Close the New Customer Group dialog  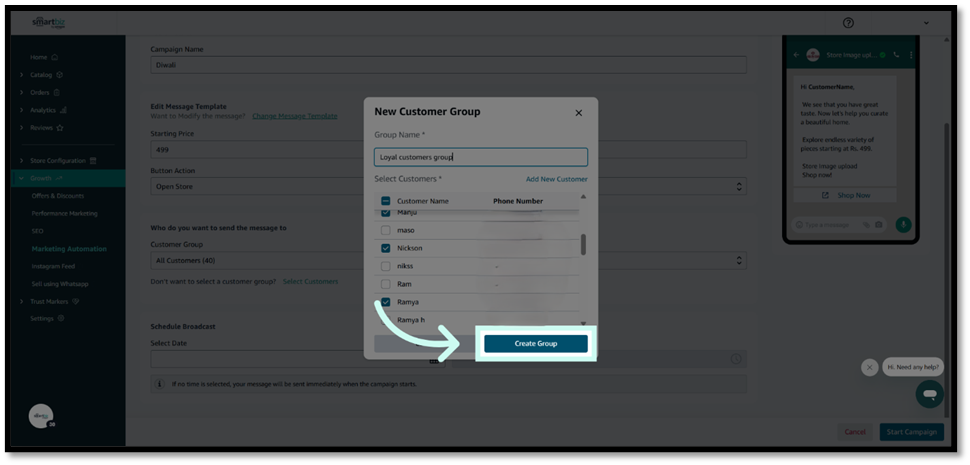[578, 113]
